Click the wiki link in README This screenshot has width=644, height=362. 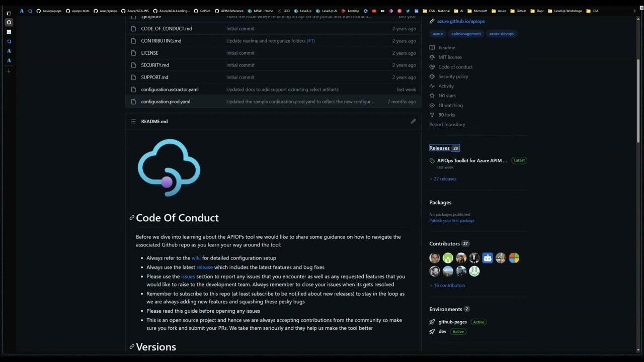pos(196,258)
